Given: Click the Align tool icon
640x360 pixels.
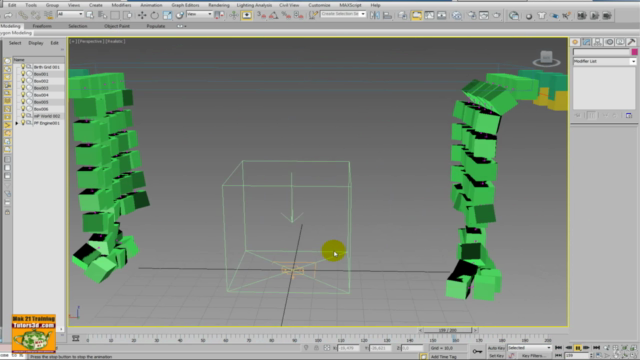Looking at the screenshot, I should click(387, 16).
